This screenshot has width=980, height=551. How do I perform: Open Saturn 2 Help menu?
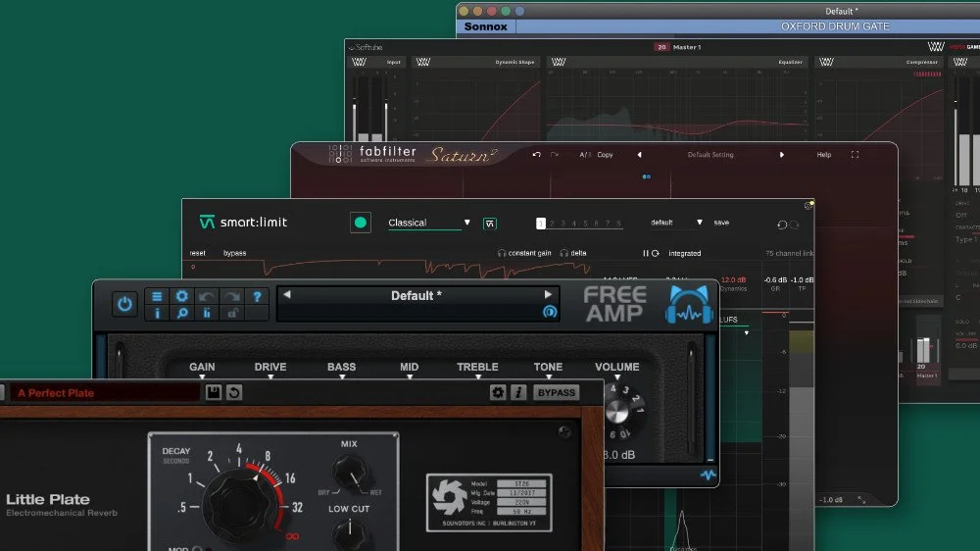click(824, 155)
